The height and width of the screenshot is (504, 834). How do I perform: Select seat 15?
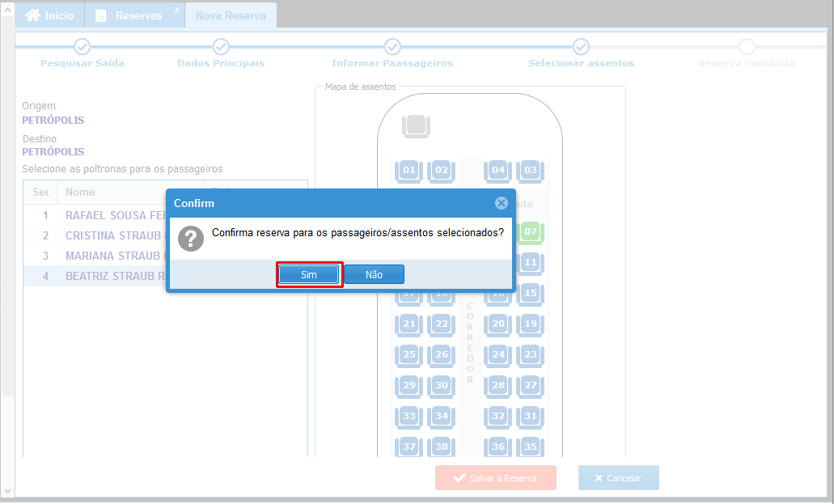(531, 294)
